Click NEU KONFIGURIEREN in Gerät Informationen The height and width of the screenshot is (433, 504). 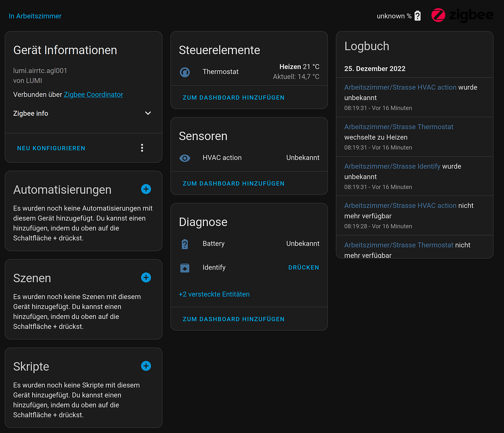tap(51, 148)
